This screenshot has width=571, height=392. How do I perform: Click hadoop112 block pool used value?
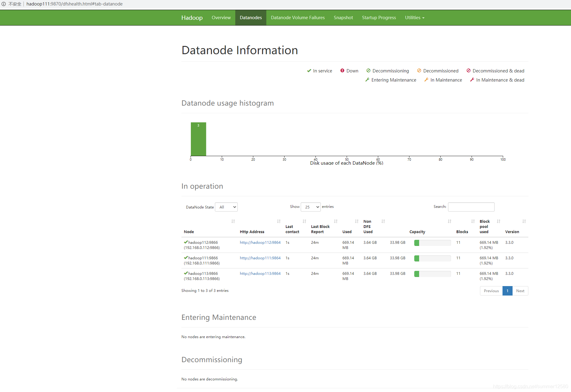(489, 245)
